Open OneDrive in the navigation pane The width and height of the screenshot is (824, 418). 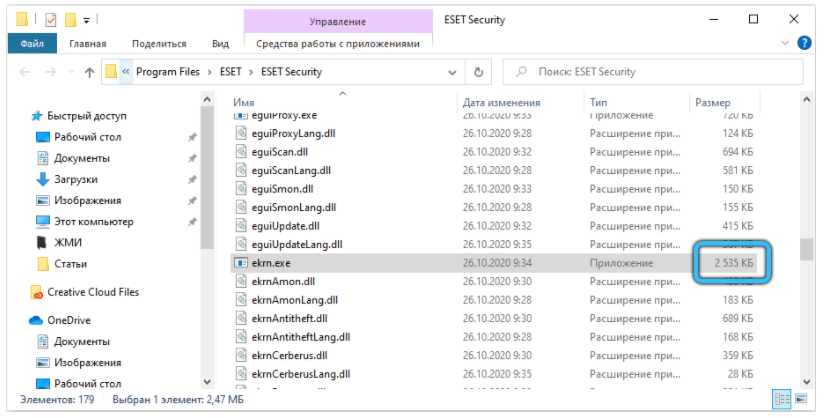point(70,320)
